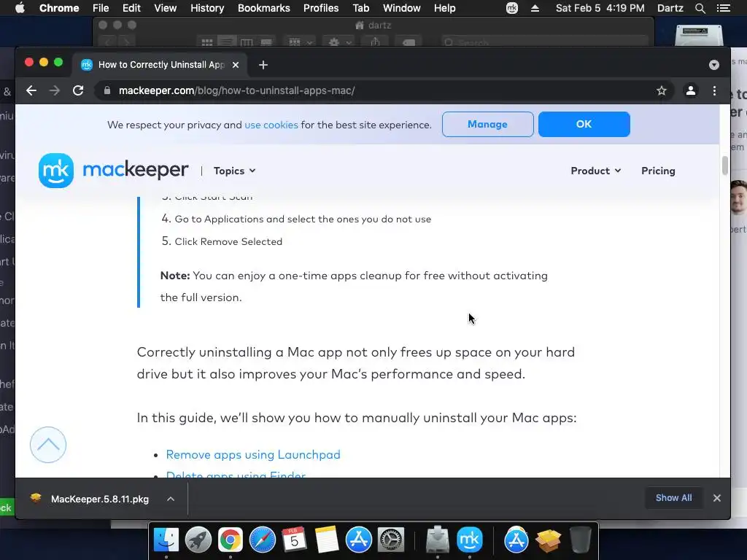This screenshot has height=560, width=747.
Task: Open Notes from the Dock
Action: click(327, 540)
